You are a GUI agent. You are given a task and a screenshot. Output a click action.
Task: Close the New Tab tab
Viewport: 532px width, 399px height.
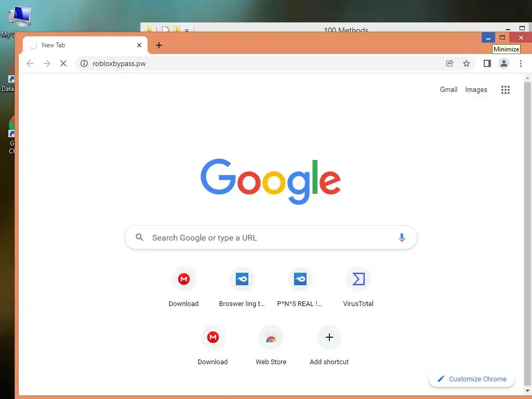click(x=139, y=45)
